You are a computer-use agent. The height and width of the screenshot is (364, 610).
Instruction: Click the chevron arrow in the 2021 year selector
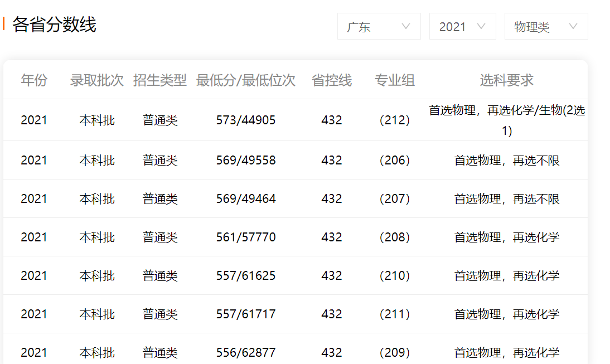481,26
